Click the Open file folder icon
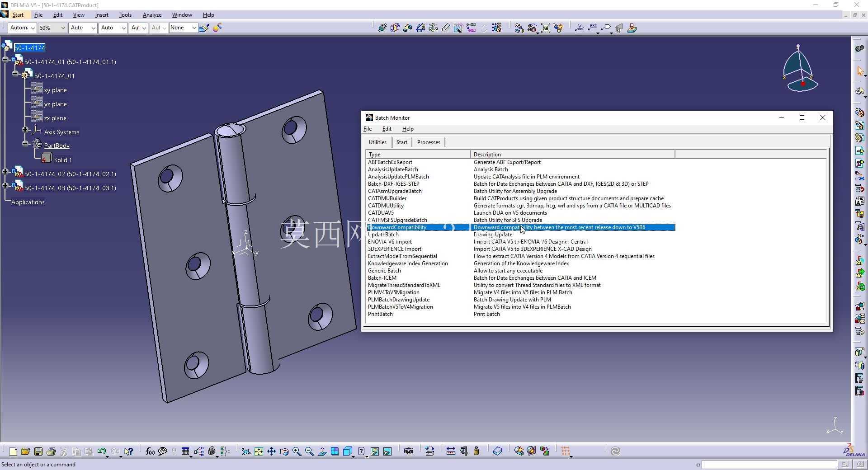The height and width of the screenshot is (470, 868). click(x=25, y=451)
